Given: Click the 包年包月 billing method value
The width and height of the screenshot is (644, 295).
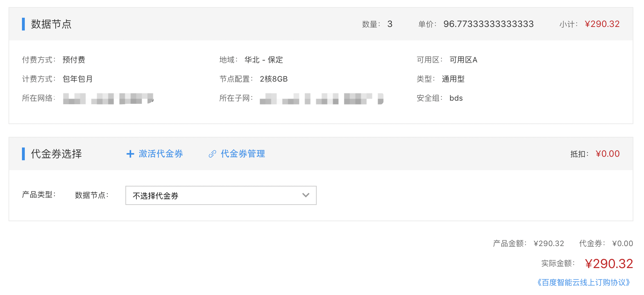Looking at the screenshot, I should tap(78, 79).
